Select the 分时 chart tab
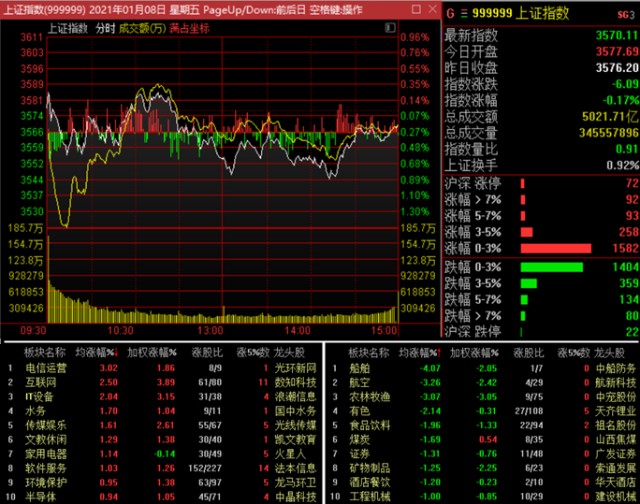 (x=105, y=28)
